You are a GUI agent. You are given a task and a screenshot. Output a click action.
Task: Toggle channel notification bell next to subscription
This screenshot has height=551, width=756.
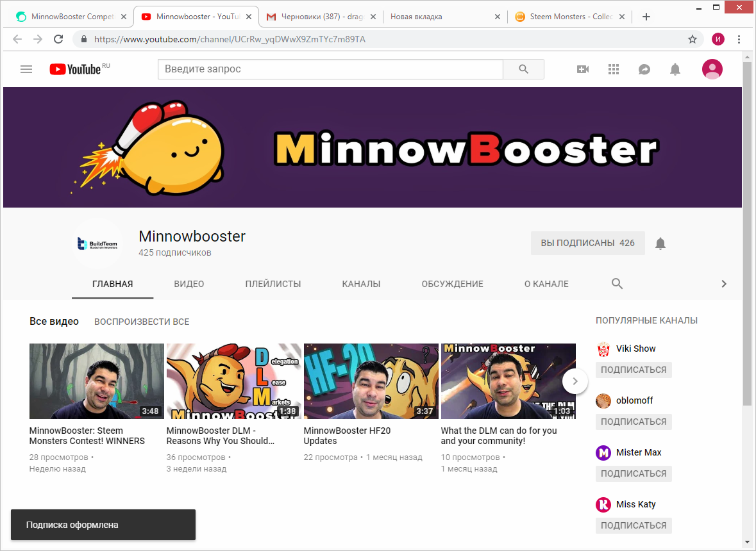click(660, 243)
